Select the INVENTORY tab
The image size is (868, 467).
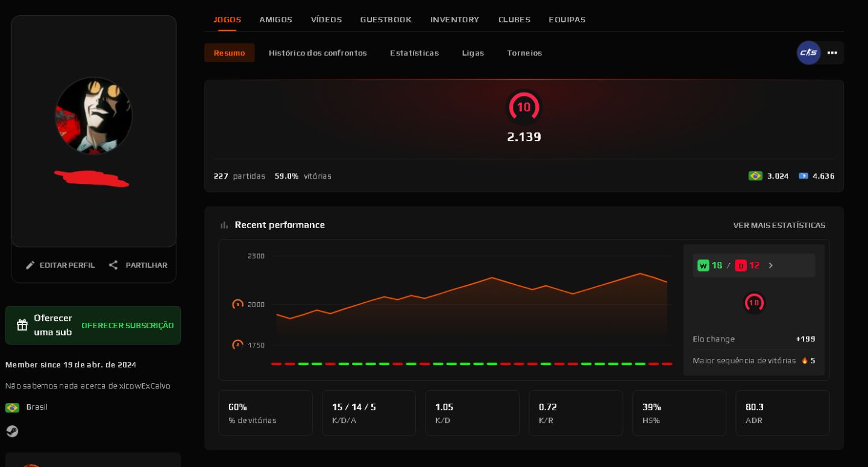(x=454, y=19)
